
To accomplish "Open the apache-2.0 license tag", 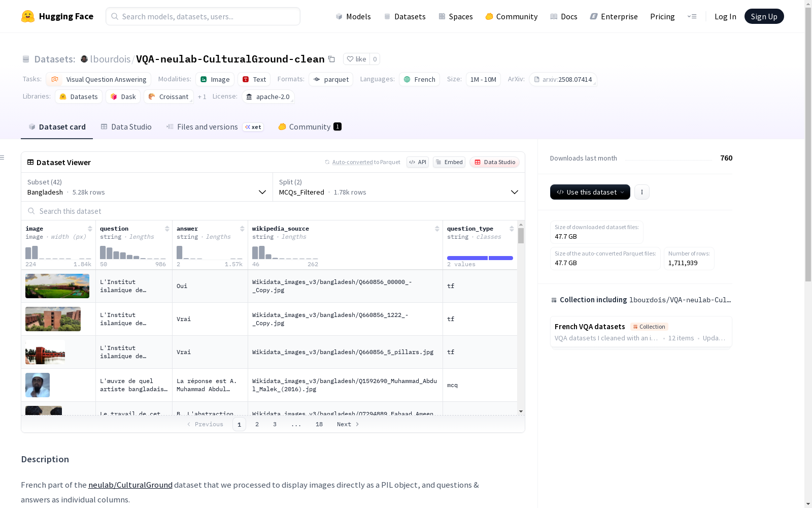I will click(268, 97).
